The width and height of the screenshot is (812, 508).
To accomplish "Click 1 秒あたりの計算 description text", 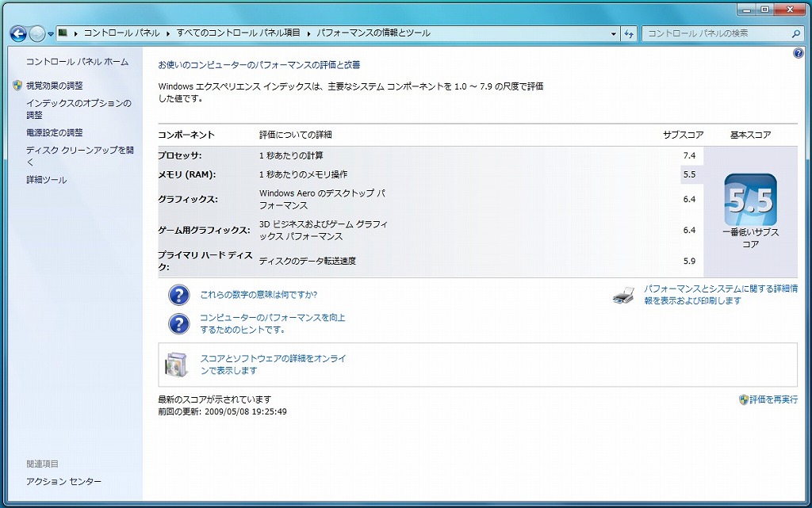I will tap(291, 155).
